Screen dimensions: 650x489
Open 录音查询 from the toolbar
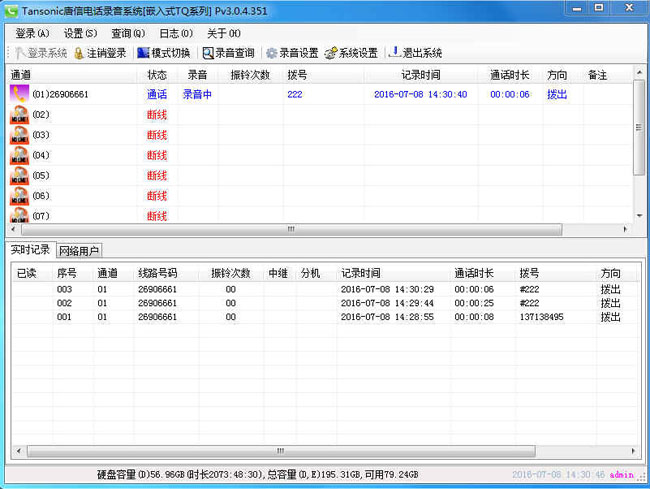click(208, 53)
